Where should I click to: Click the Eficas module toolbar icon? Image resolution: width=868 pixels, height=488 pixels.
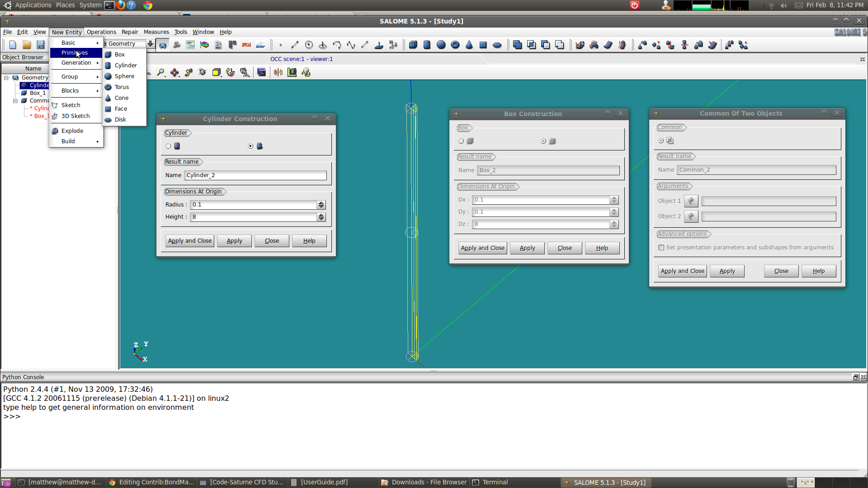click(246, 45)
